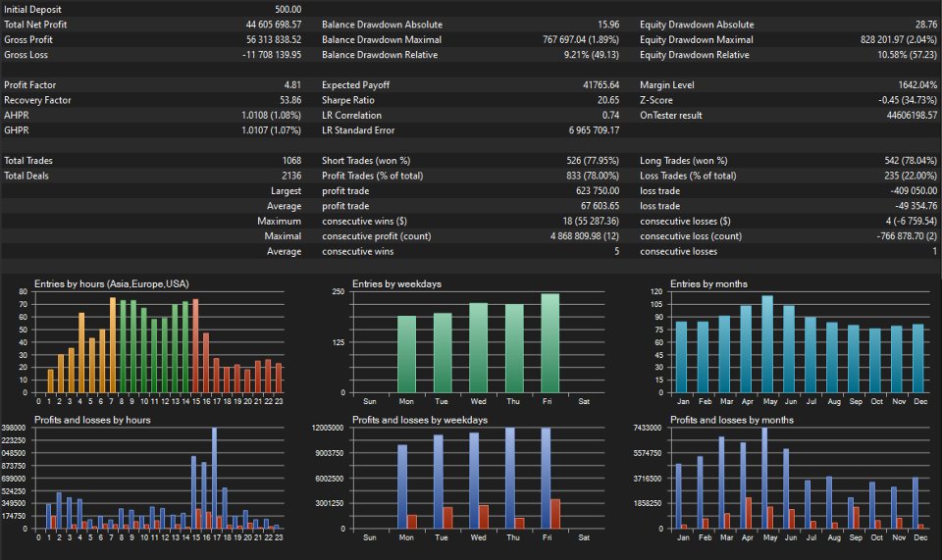Click Balance Drawdown Relative value 9.21% (49.13)
The width and height of the screenshot is (942, 560).
[591, 55]
